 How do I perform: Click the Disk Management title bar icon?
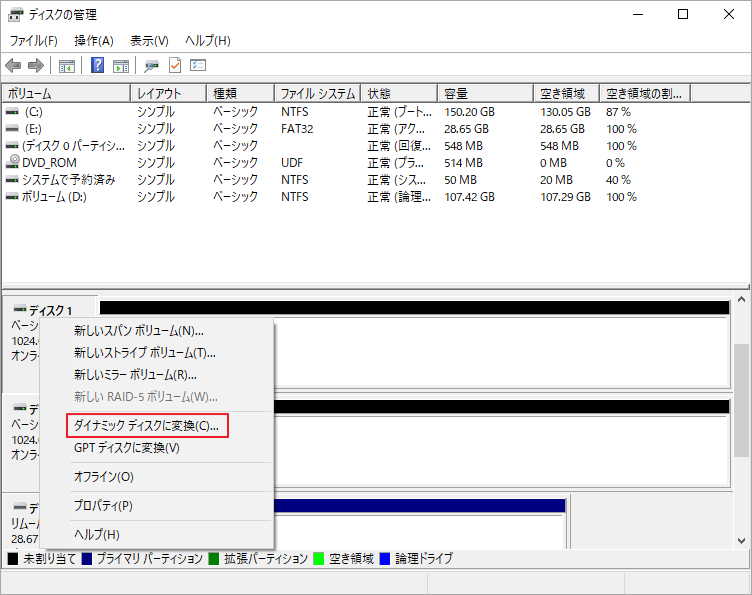pyautogui.click(x=15, y=15)
